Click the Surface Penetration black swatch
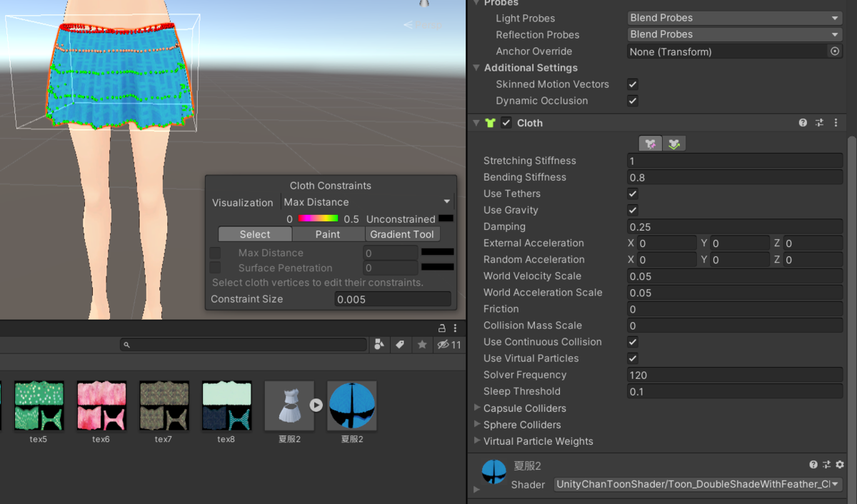The image size is (857, 504). click(x=437, y=267)
